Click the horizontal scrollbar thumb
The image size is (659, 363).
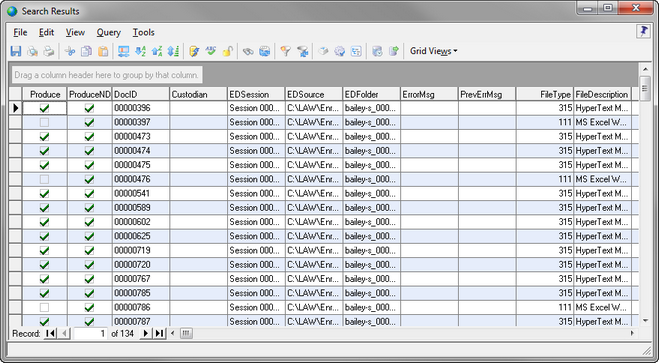[x=186, y=334]
